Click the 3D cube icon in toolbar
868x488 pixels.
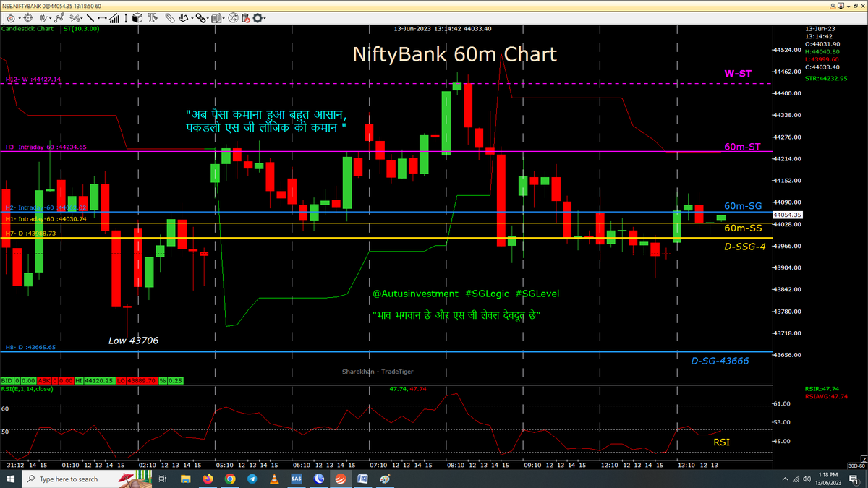pyautogui.click(x=137, y=17)
